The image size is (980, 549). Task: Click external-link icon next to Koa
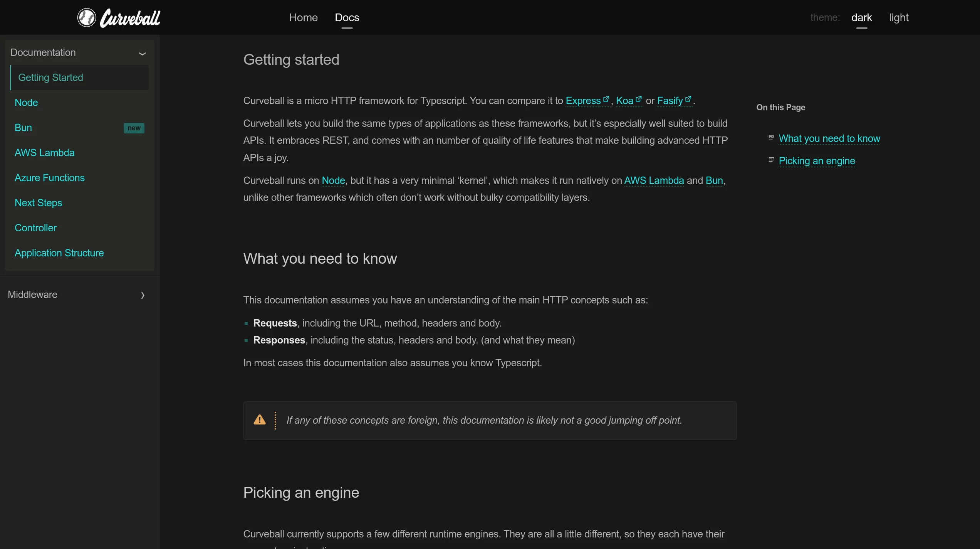(x=639, y=99)
